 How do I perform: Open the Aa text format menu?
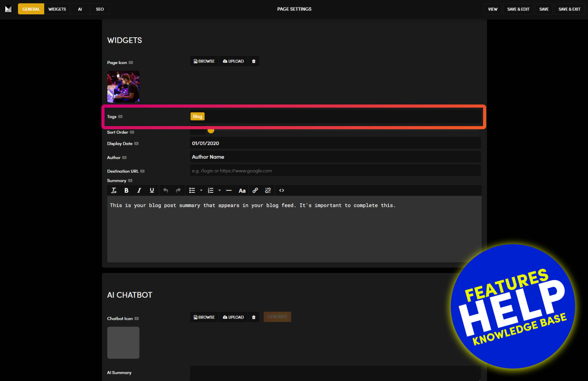[x=242, y=190]
